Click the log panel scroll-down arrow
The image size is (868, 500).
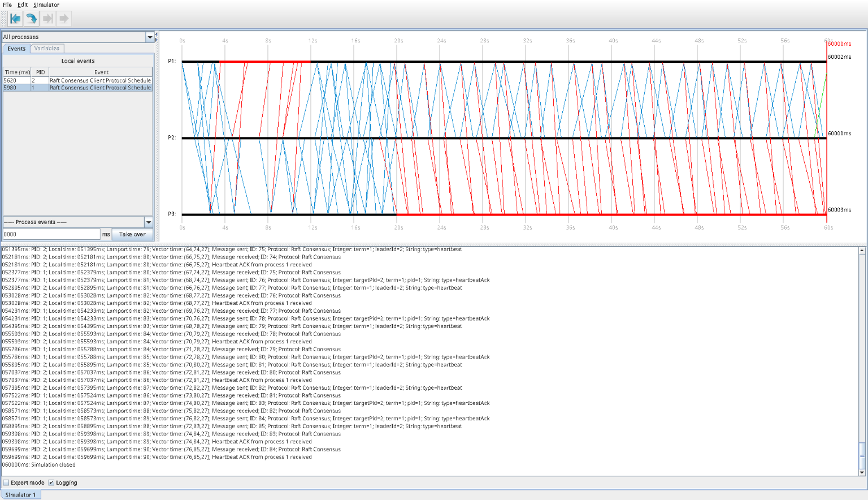point(862,472)
